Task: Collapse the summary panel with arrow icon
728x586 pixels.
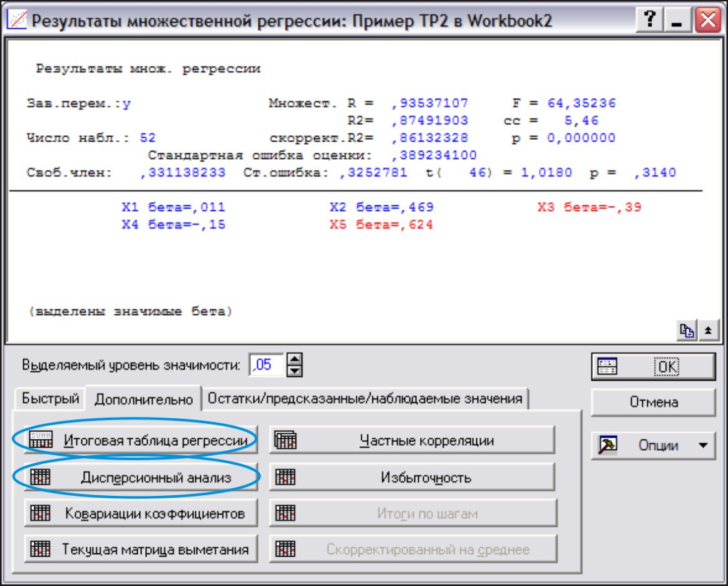Action: point(708,331)
